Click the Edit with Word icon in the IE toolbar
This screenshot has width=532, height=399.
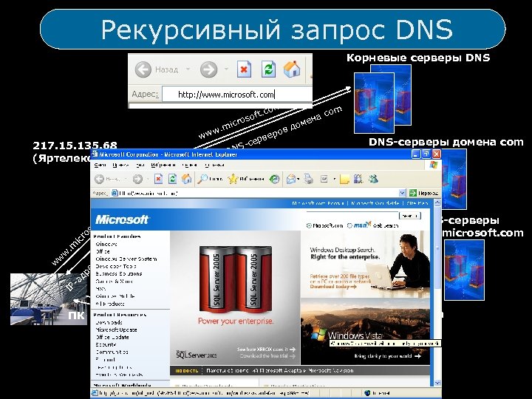pyautogui.click(x=324, y=179)
